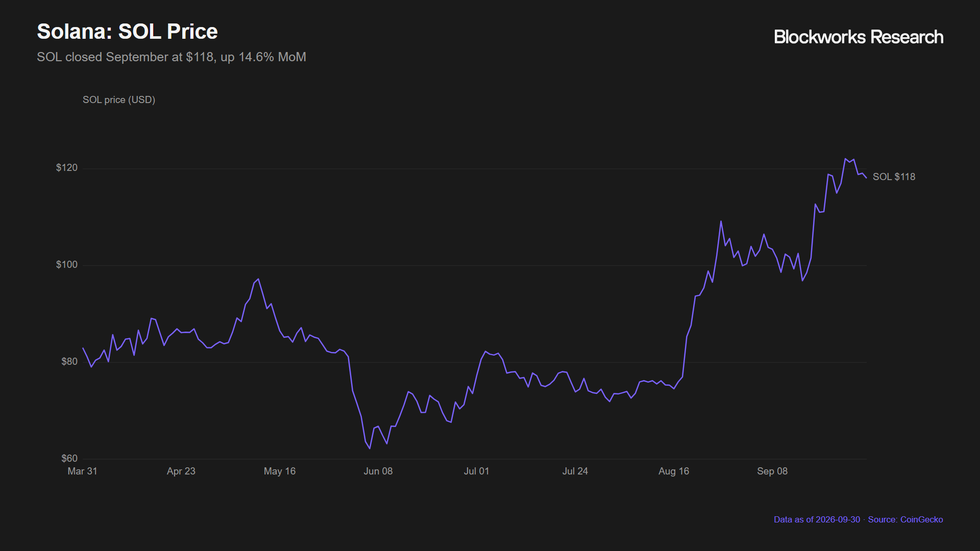Select the May 16 date marker
Screen dimensions: 980x551
(280, 471)
